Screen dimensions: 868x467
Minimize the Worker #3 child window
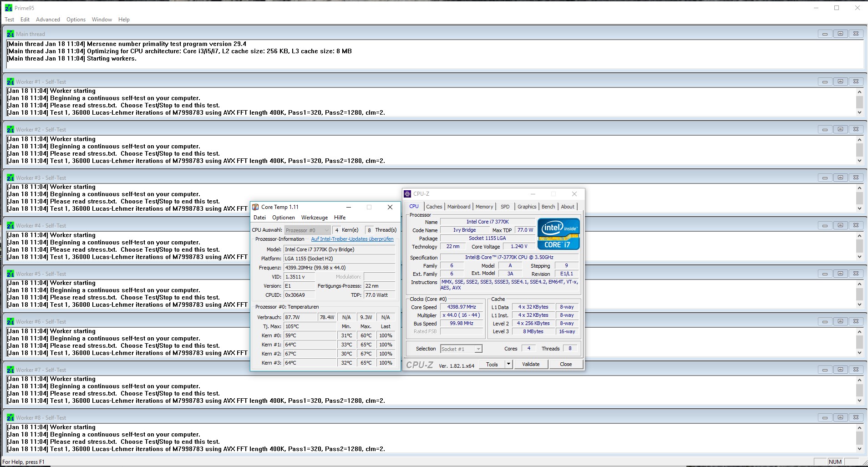pos(825,178)
